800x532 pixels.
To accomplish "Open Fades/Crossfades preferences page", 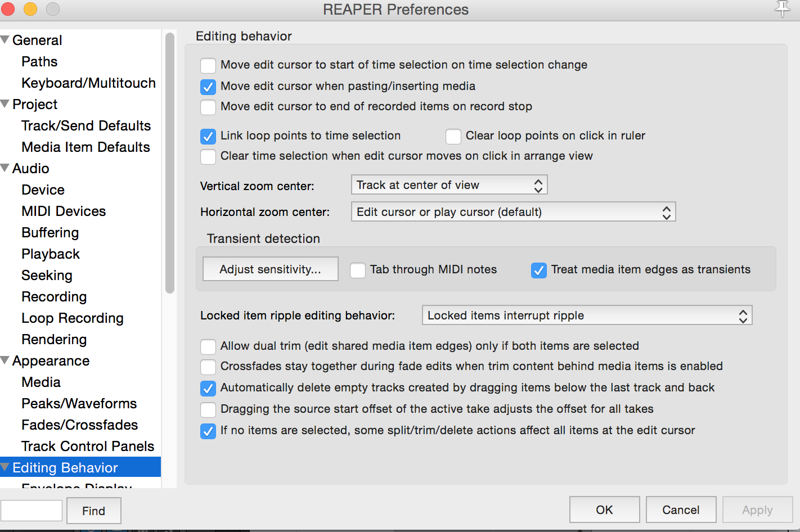I will coord(80,425).
